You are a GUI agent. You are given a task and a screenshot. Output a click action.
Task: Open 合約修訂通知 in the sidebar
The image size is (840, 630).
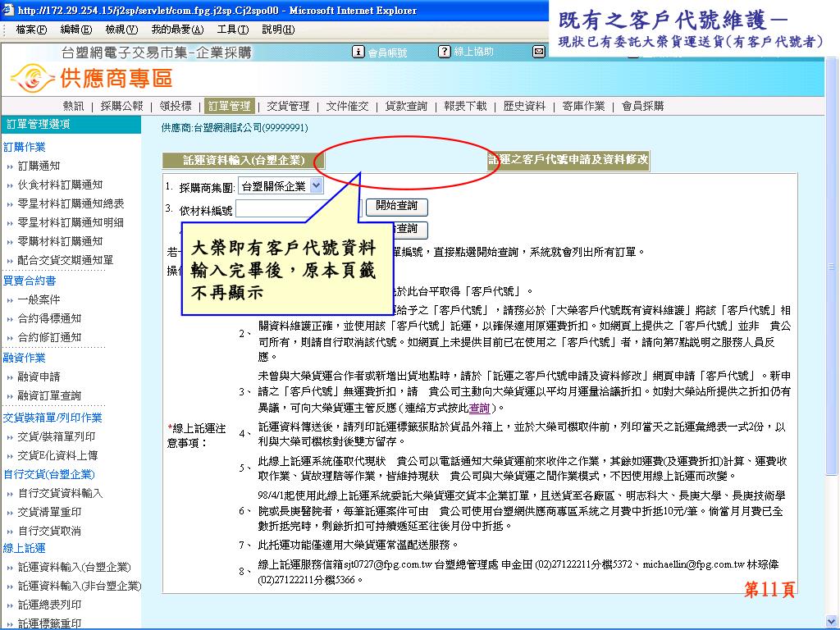49,337
